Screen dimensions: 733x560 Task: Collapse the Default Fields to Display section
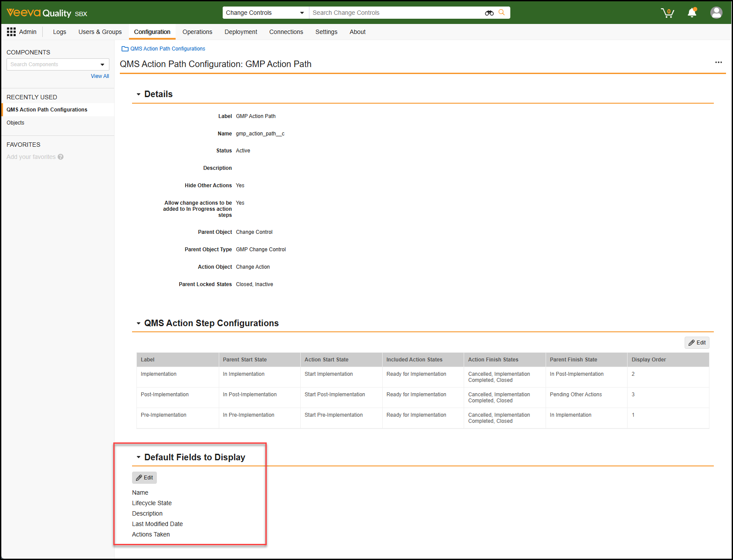[x=139, y=457]
